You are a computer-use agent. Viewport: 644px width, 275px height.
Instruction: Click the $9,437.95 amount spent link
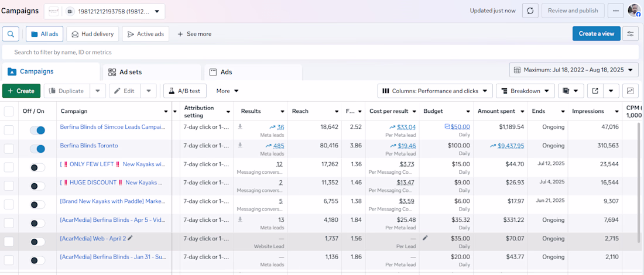click(511, 145)
